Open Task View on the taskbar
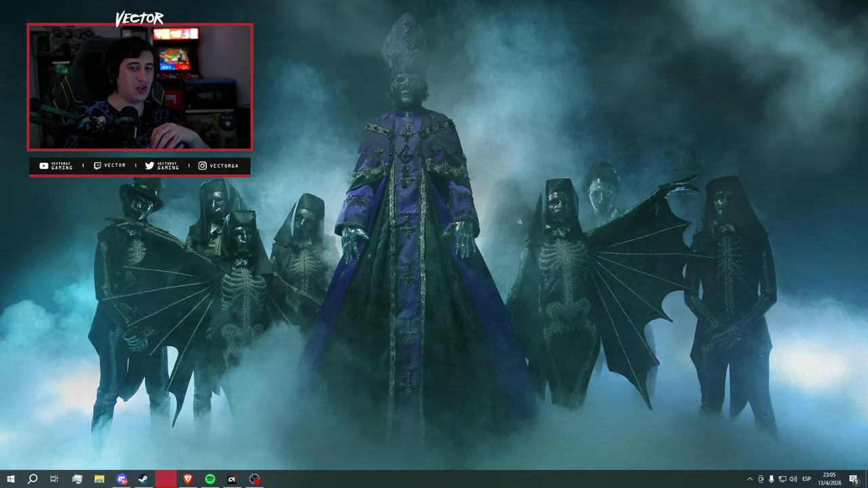868x488 pixels. pyautogui.click(x=54, y=479)
